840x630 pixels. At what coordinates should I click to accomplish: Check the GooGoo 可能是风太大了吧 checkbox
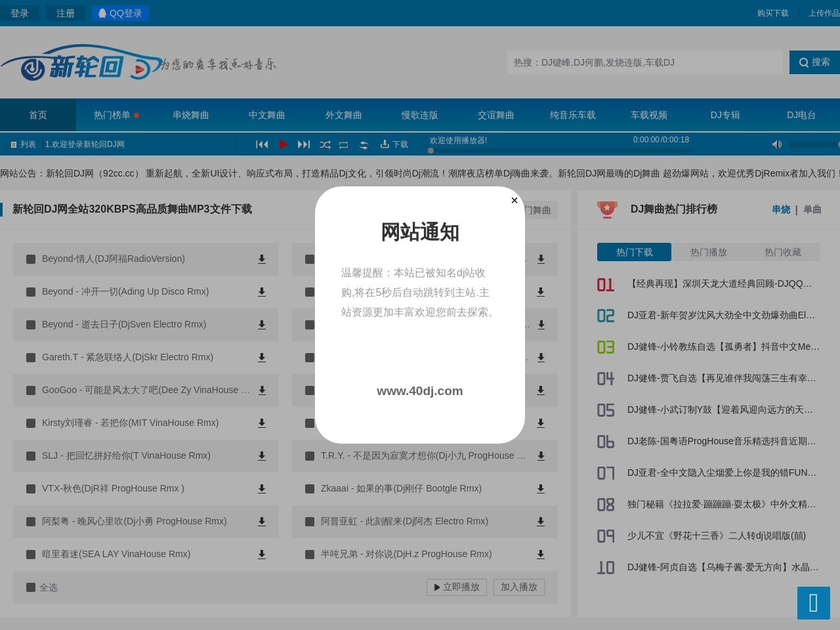(x=31, y=390)
